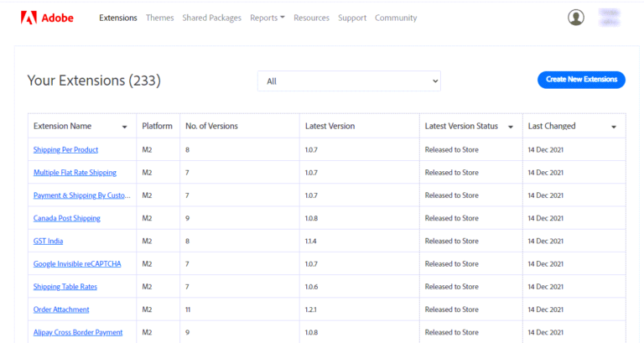Screen dimensions: 644x343
Task: Click M2 platform in GST India row
Action: [147, 242]
